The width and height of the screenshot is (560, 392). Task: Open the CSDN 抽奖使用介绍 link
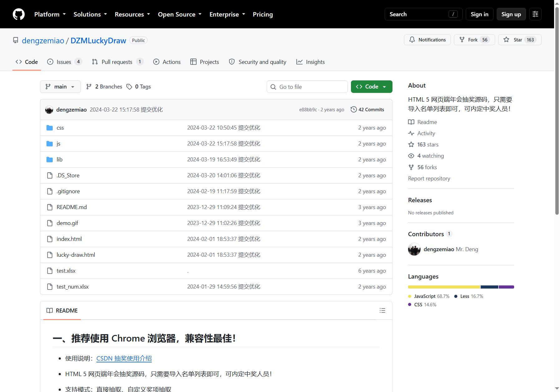[x=124, y=358]
